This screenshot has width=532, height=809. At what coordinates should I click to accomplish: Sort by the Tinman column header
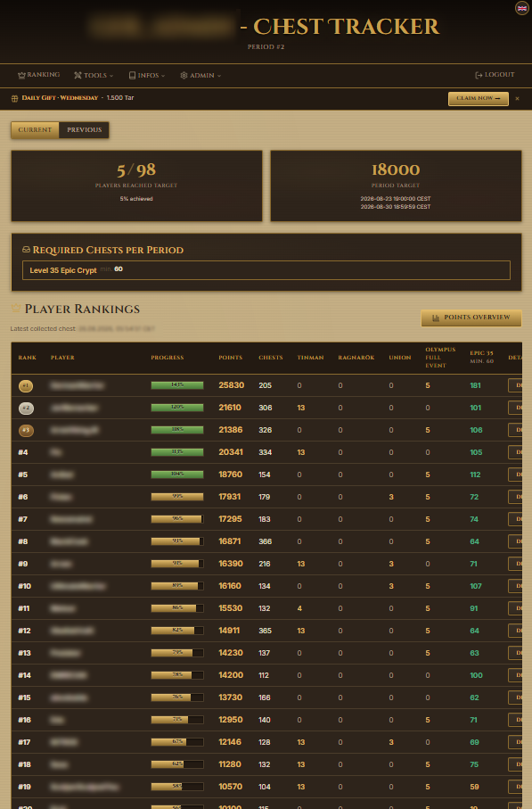310,358
